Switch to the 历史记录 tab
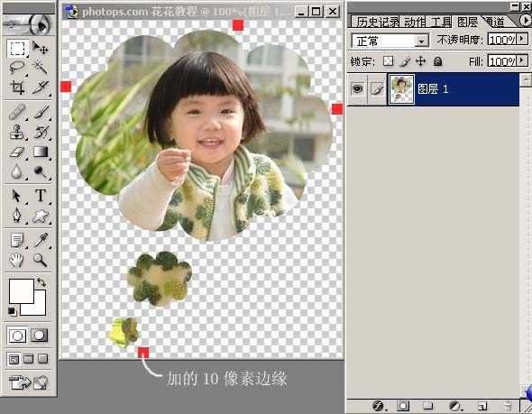 click(377, 22)
